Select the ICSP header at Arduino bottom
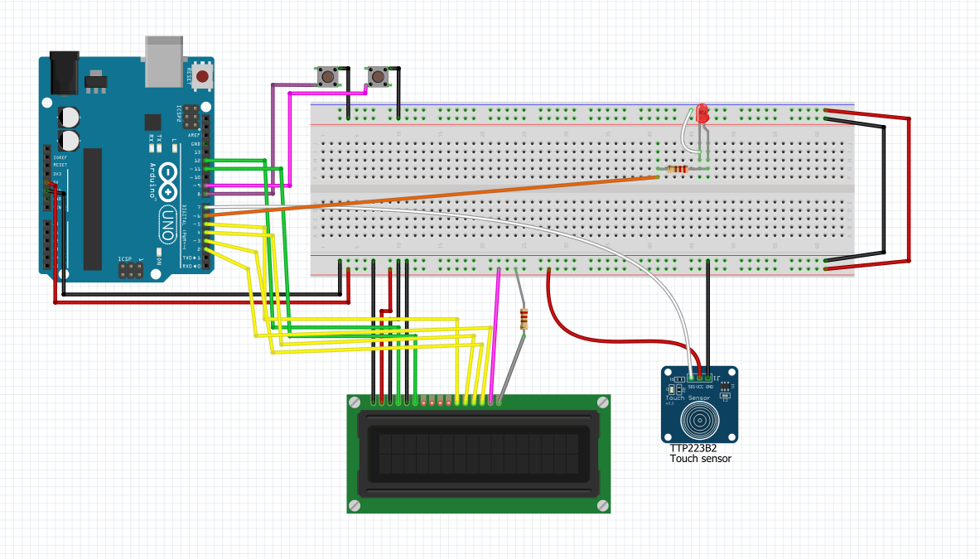This screenshot has width=980, height=559. point(131,271)
